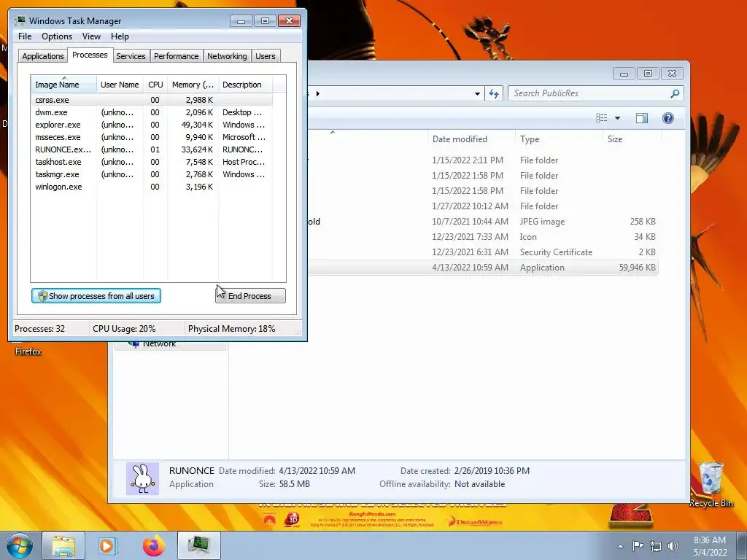Open the volume speaker tray icon

coord(673,546)
